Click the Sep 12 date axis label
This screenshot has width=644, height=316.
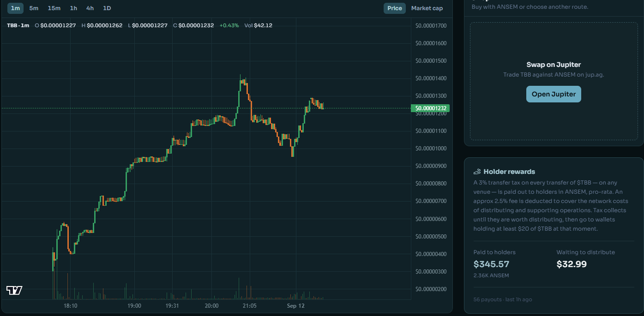click(295, 305)
